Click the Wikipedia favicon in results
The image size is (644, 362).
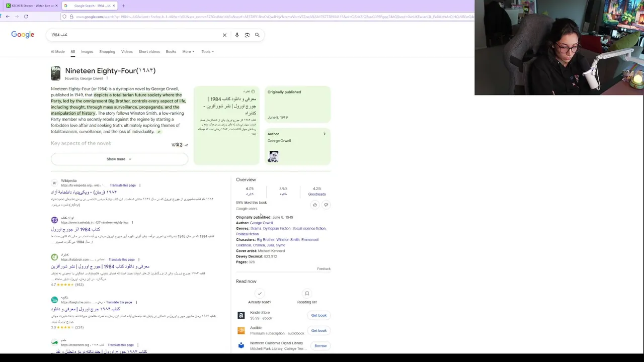tap(54, 183)
